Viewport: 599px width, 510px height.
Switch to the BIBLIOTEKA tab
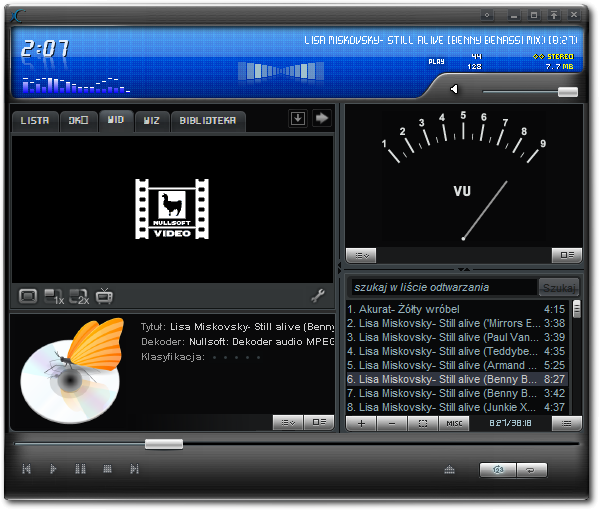tap(208, 121)
